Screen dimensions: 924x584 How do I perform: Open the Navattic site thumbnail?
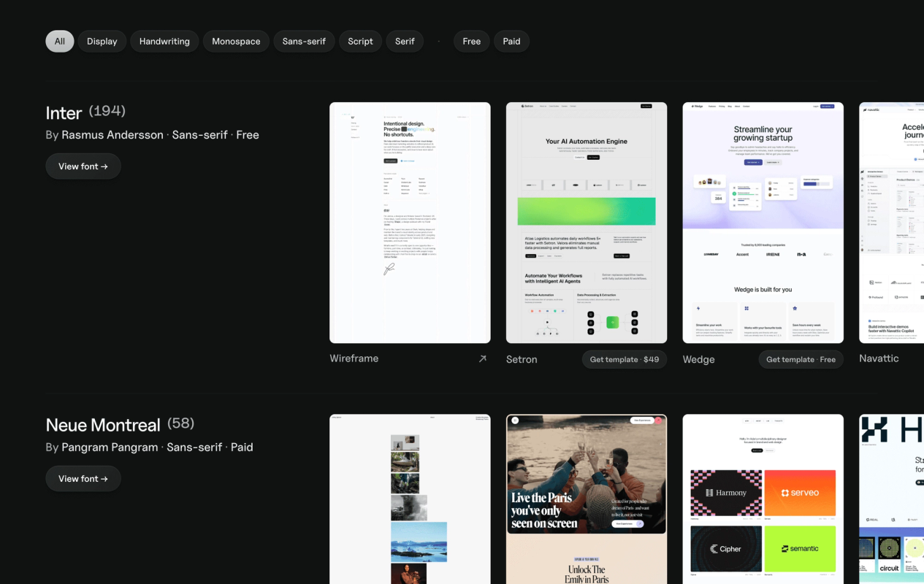coord(891,223)
